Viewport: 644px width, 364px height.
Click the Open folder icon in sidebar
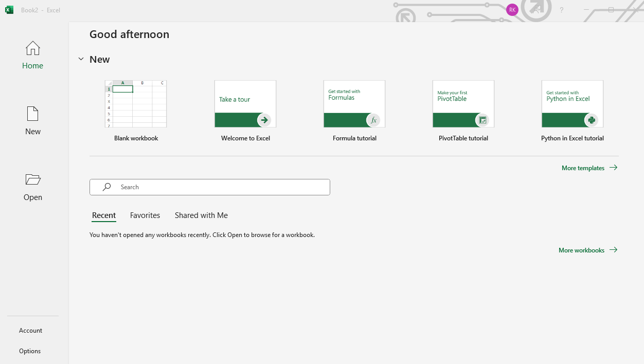point(33,179)
